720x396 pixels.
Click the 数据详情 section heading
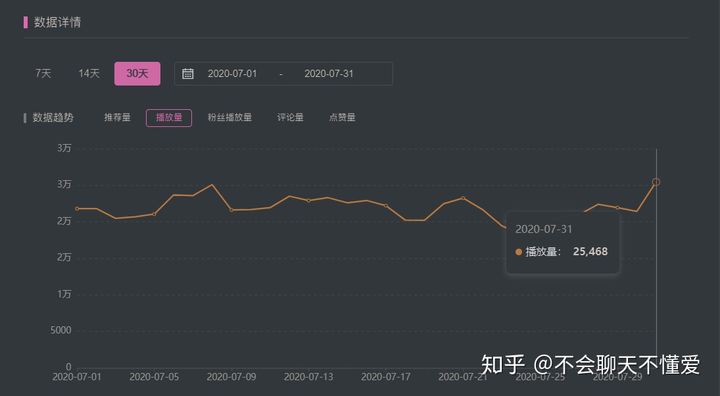click(57, 22)
